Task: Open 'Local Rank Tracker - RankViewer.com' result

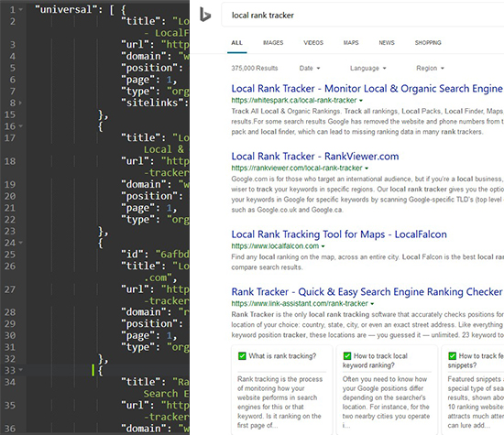Action: (x=315, y=156)
